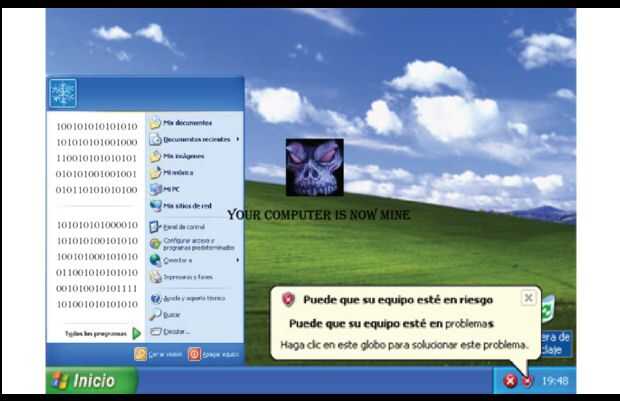Viewport: 620px width, 401px height.
Task: Click the 19:48 taskbar clock
Action: (x=555, y=381)
